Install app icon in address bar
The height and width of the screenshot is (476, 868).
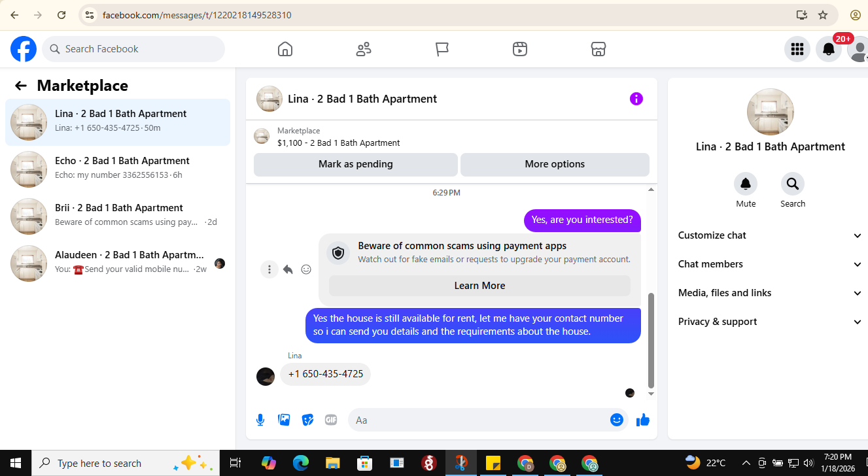(x=801, y=14)
